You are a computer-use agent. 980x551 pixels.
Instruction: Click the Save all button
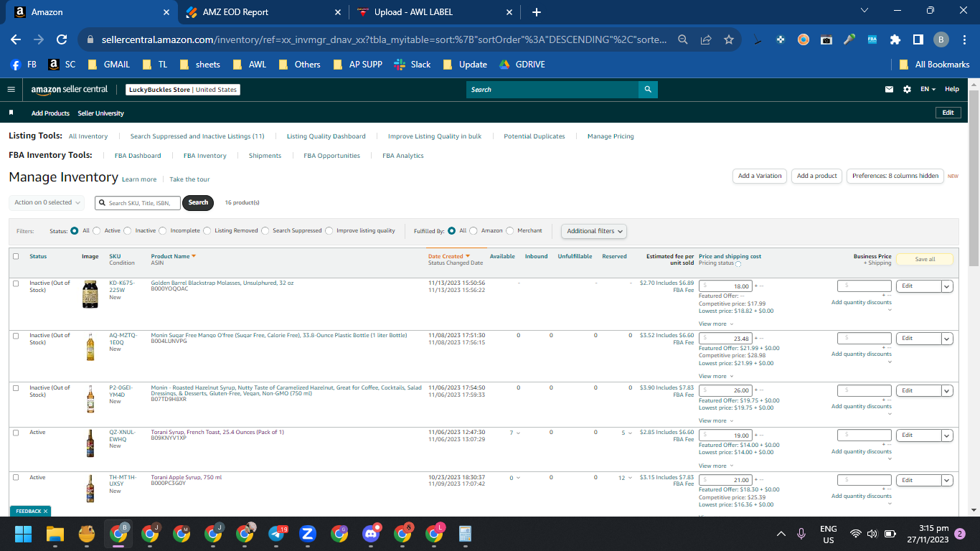[925, 259]
